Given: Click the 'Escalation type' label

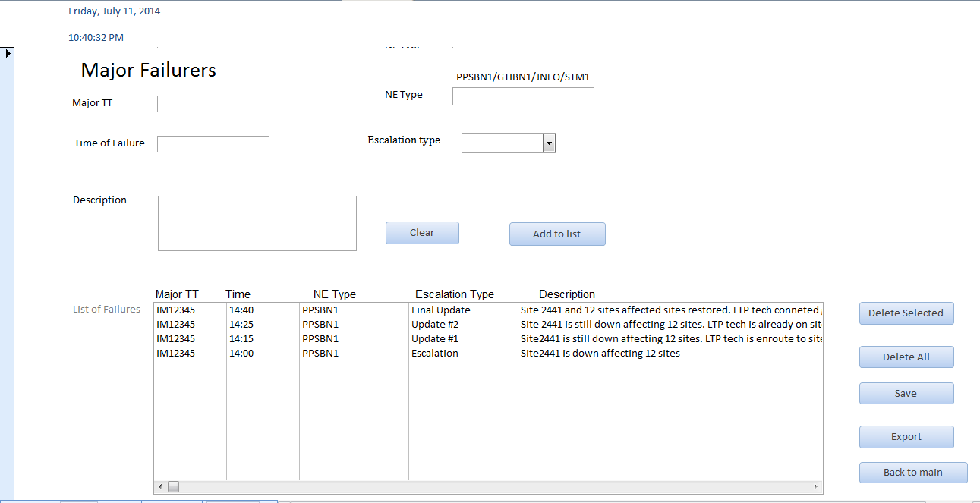Looking at the screenshot, I should [x=404, y=140].
